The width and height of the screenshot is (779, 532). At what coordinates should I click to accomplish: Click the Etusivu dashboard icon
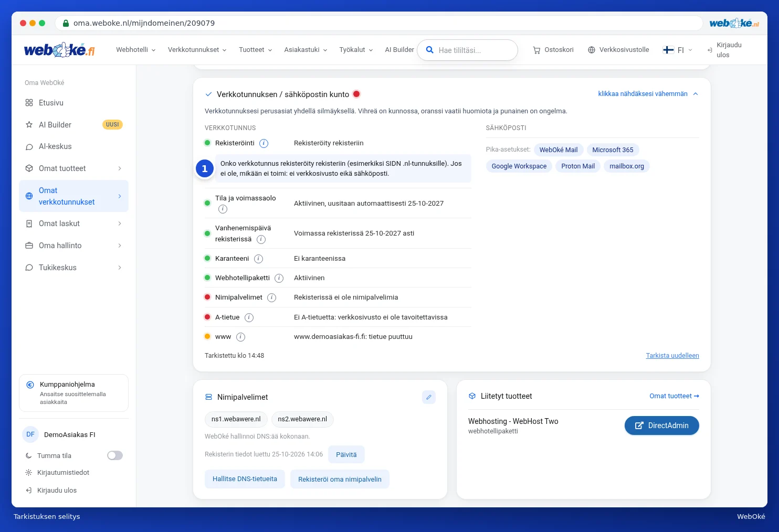click(x=29, y=103)
